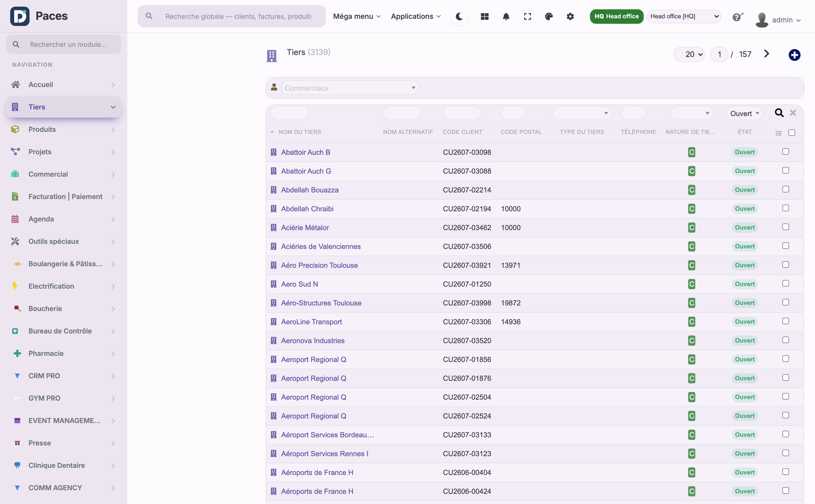Screen dimensions: 815x504
Task: Open the rows per page 20 dropdown
Action: [x=689, y=54]
